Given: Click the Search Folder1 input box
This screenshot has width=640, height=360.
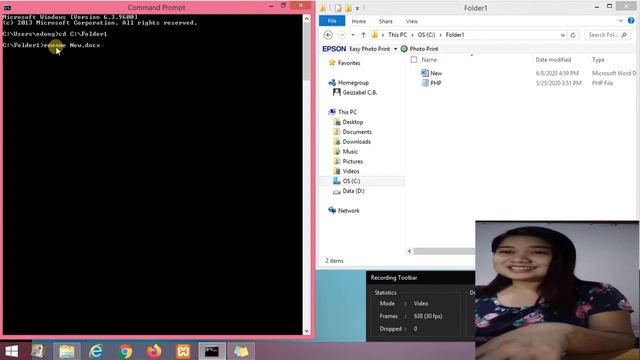Looking at the screenshot, I should pyautogui.click(x=607, y=35).
